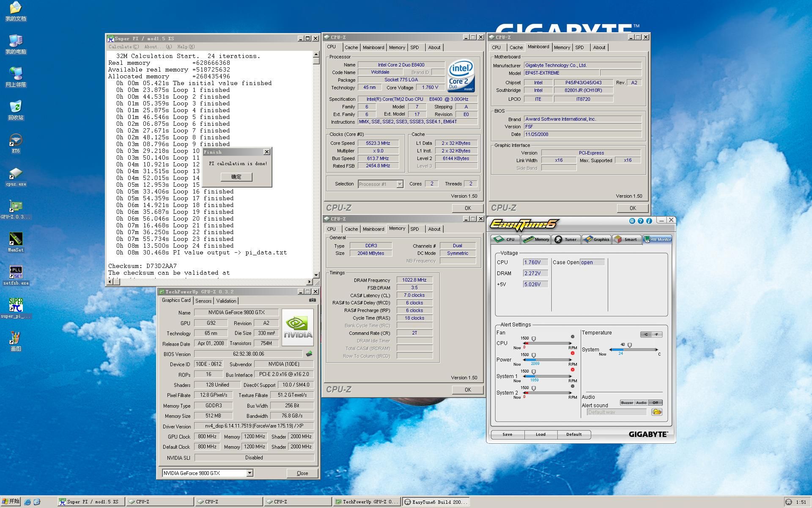The height and width of the screenshot is (508, 812).
Task: Click OK in the CPU-Z Memory window
Action: [468, 390]
